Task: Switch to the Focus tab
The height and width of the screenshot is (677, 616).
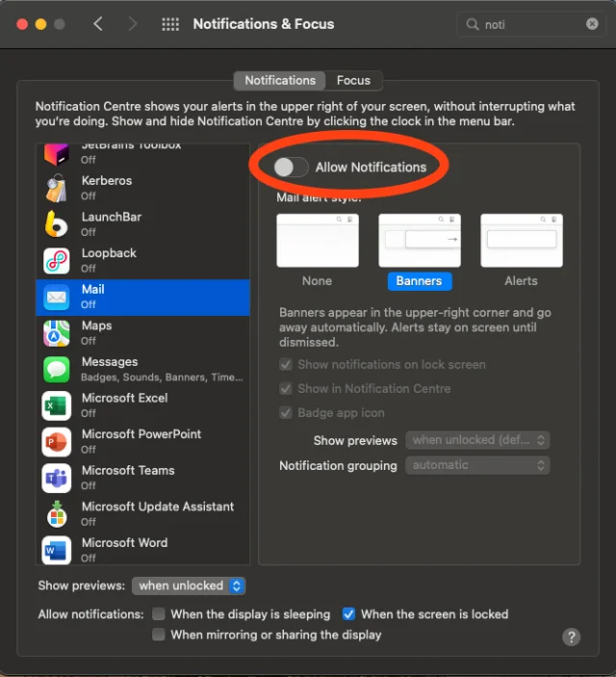Action: (x=353, y=80)
